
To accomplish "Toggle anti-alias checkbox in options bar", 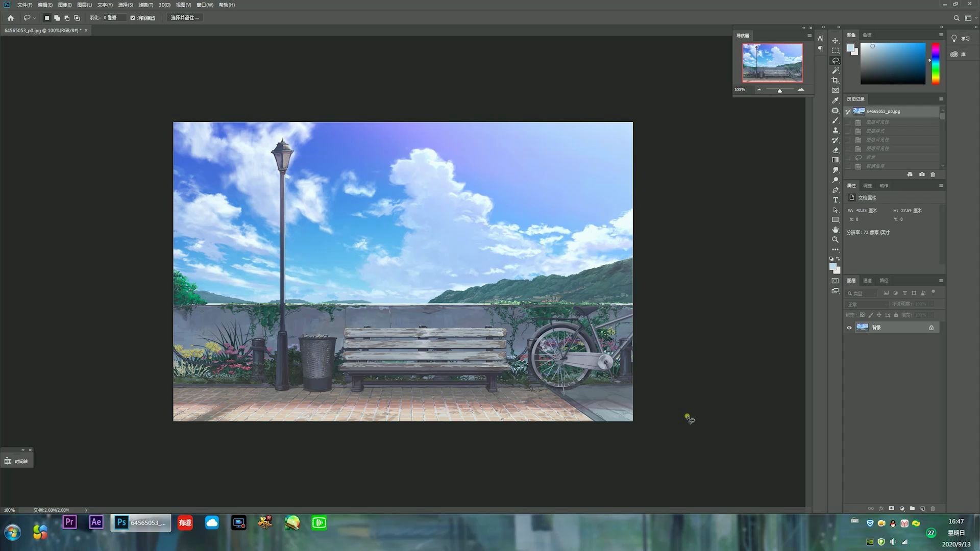I will (133, 18).
